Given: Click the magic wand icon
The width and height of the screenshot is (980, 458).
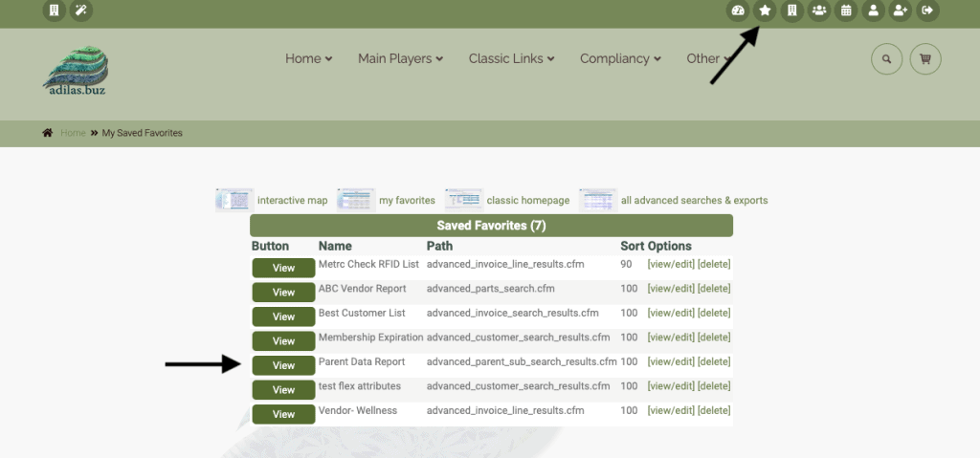Looking at the screenshot, I should pyautogui.click(x=81, y=11).
